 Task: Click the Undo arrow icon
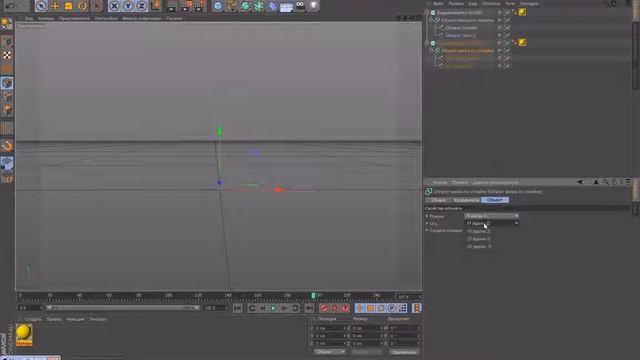[11, 6]
